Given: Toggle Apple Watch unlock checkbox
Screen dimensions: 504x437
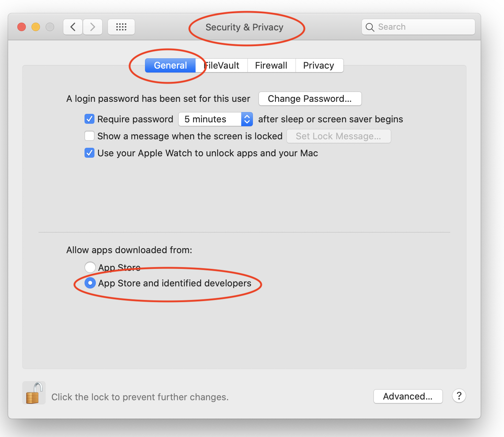Looking at the screenshot, I should pyautogui.click(x=89, y=153).
